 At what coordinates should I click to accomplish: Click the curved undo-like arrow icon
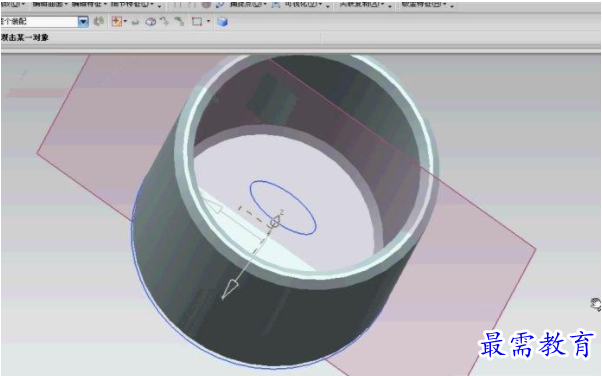135,22
